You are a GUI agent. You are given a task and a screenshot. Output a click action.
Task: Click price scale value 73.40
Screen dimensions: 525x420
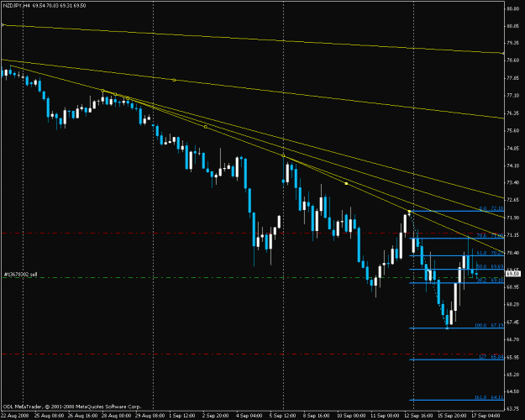point(513,182)
